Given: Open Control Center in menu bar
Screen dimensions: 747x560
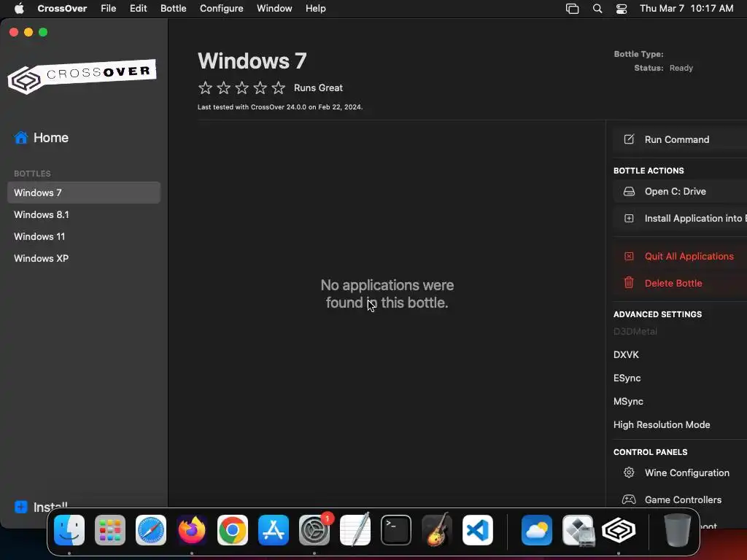Looking at the screenshot, I should click(622, 9).
